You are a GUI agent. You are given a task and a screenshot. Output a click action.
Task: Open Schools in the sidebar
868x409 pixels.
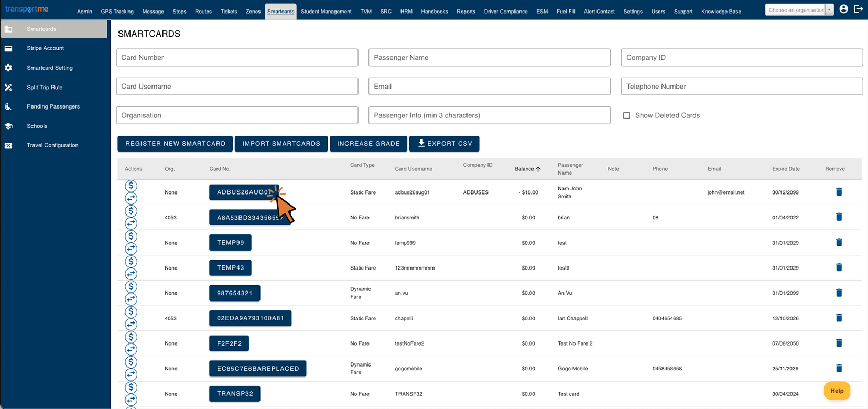point(37,126)
